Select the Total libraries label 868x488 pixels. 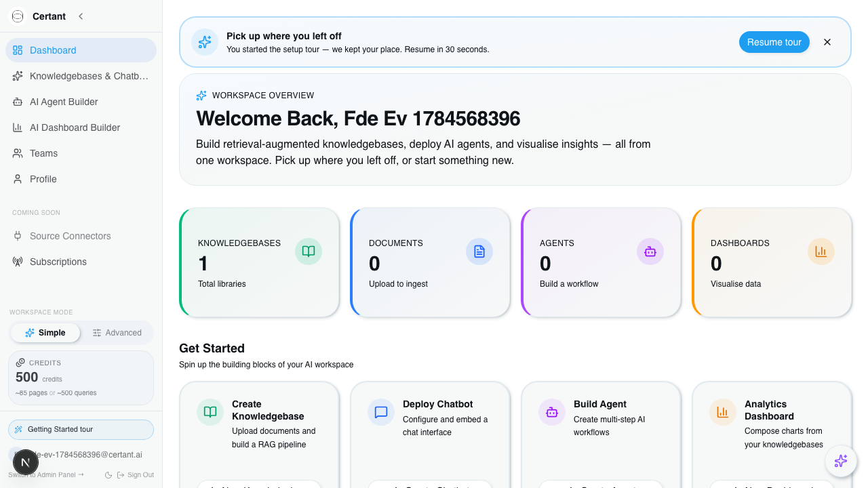coord(222,284)
